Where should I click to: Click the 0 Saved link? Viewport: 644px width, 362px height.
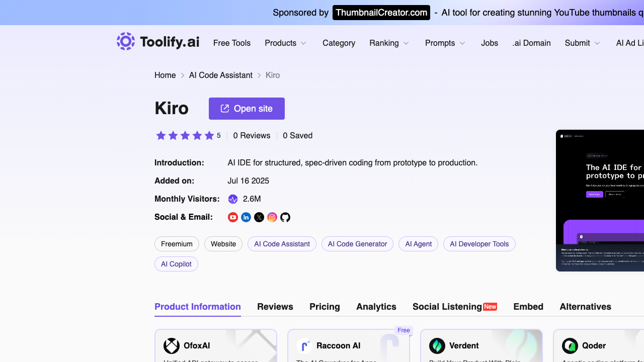tap(298, 136)
